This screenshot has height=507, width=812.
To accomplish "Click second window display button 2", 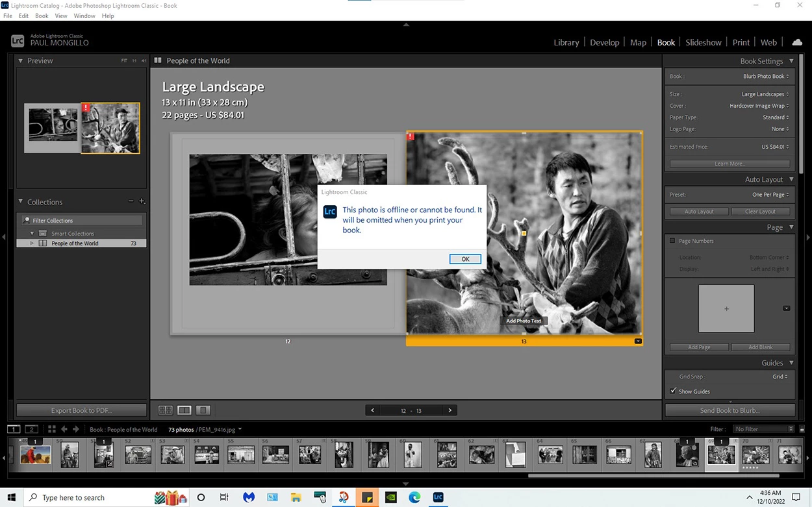I will (x=31, y=429).
